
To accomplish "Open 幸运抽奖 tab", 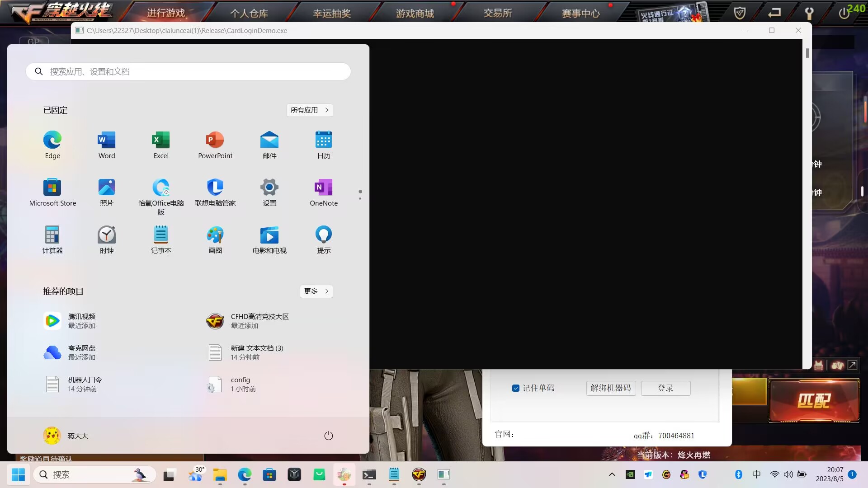I will (x=332, y=13).
